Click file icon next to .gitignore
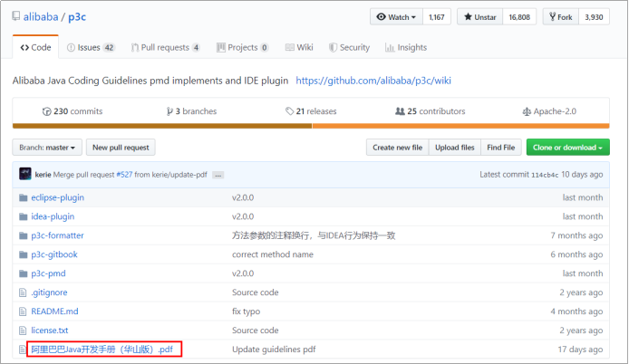 (x=23, y=292)
